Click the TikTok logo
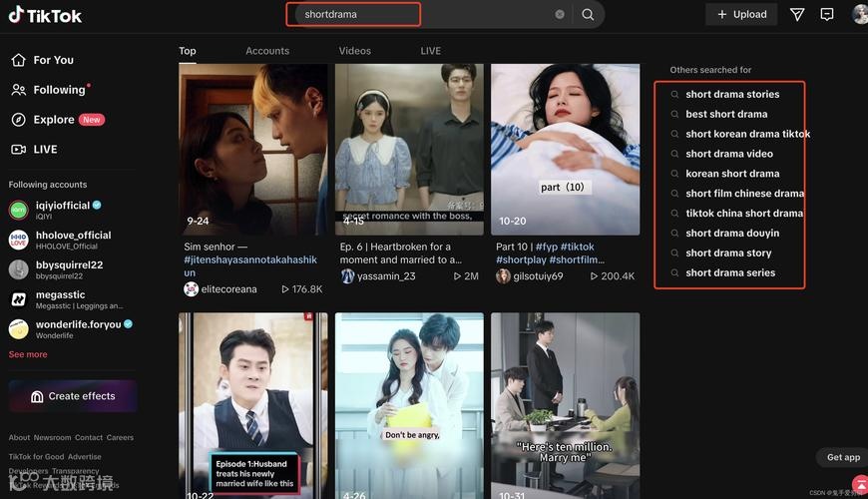This screenshot has width=868, height=499. point(45,16)
